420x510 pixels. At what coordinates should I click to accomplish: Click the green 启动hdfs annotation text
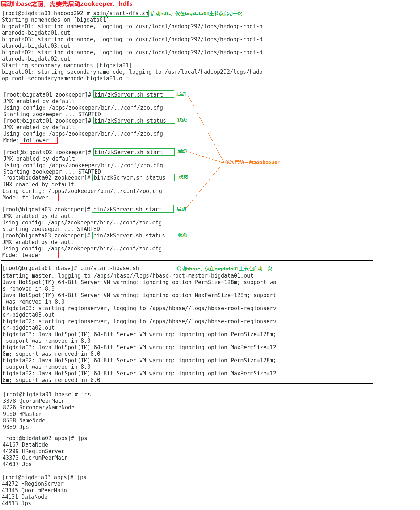(x=196, y=13)
